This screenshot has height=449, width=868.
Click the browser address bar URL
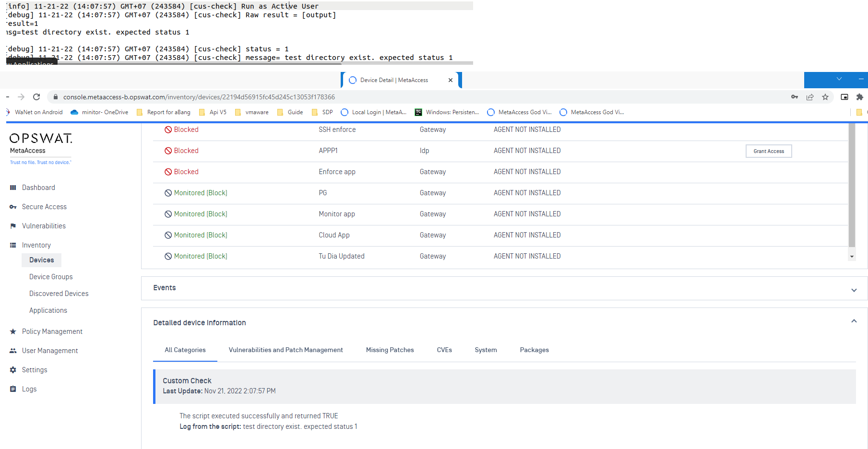pos(199,97)
